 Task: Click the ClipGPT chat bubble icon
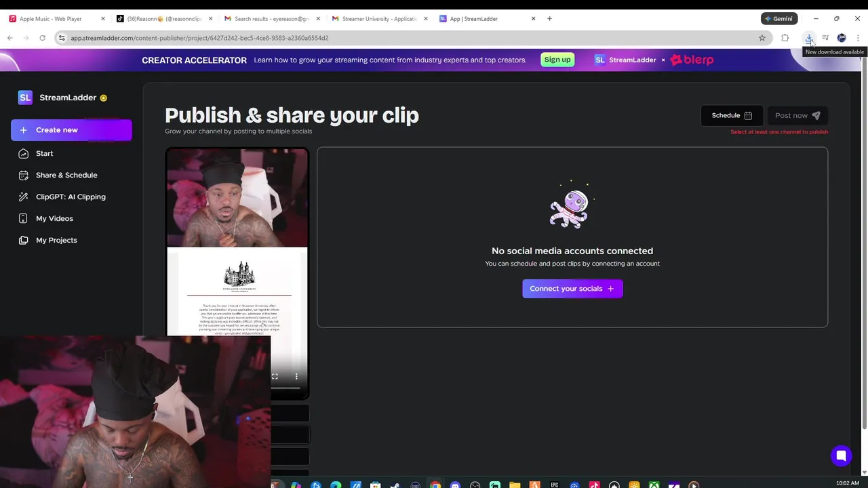tap(24, 197)
